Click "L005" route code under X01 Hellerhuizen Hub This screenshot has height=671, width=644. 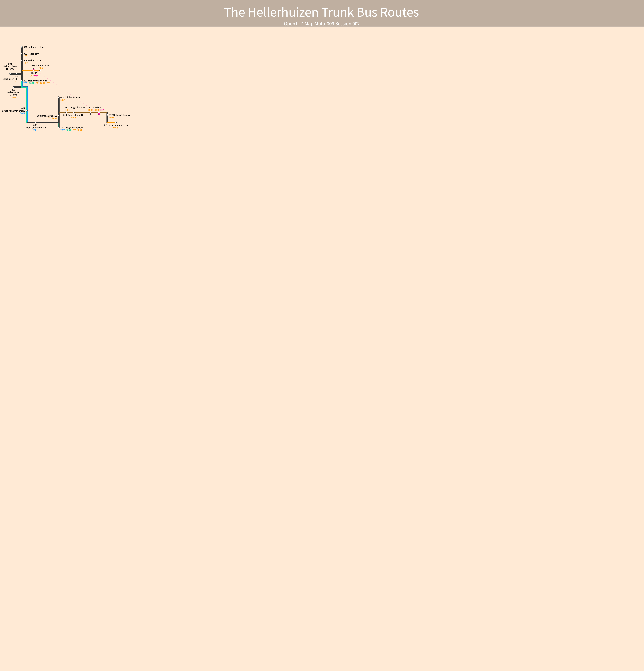pos(48,83)
